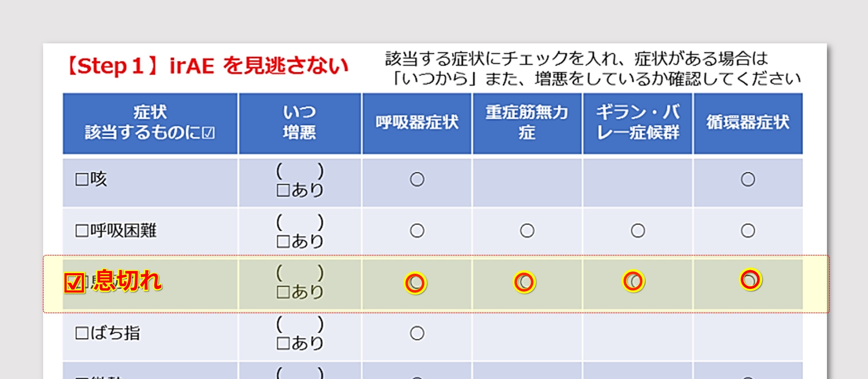
Task: Click parentheses field in ばち指 row
Action: tap(300, 324)
